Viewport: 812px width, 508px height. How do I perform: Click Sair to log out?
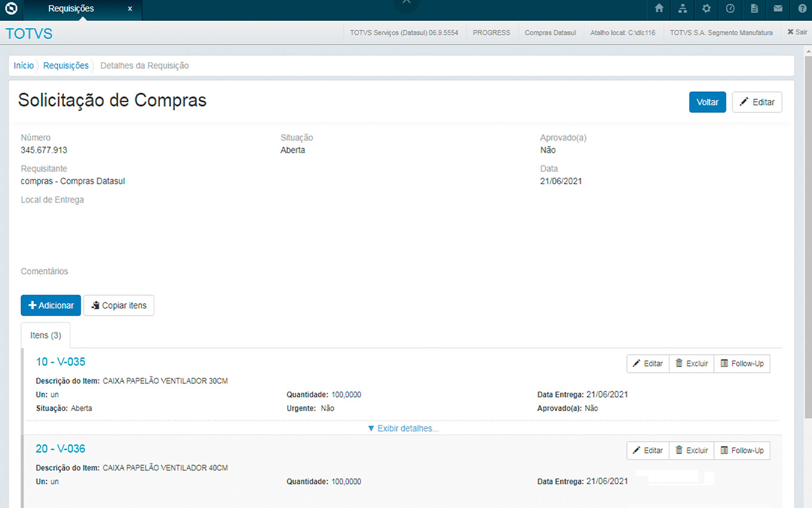coord(796,32)
